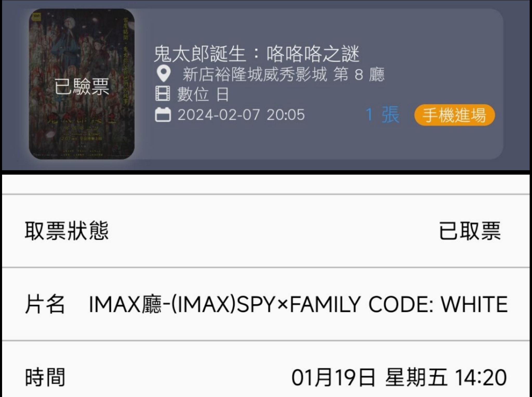Tap the small badge at poster top-left corner
This screenshot has width=532, height=397.
pyautogui.click(x=36, y=16)
